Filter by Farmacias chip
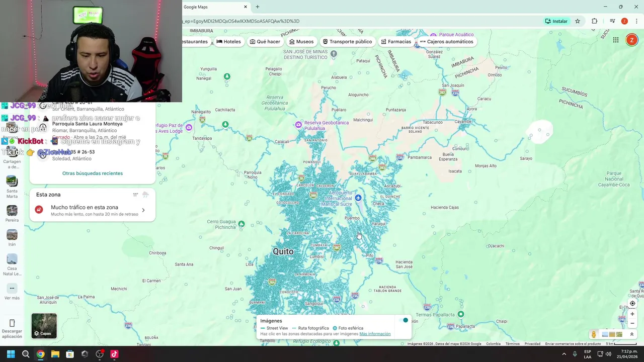Viewport: 644px width, 362px height. (x=396, y=42)
